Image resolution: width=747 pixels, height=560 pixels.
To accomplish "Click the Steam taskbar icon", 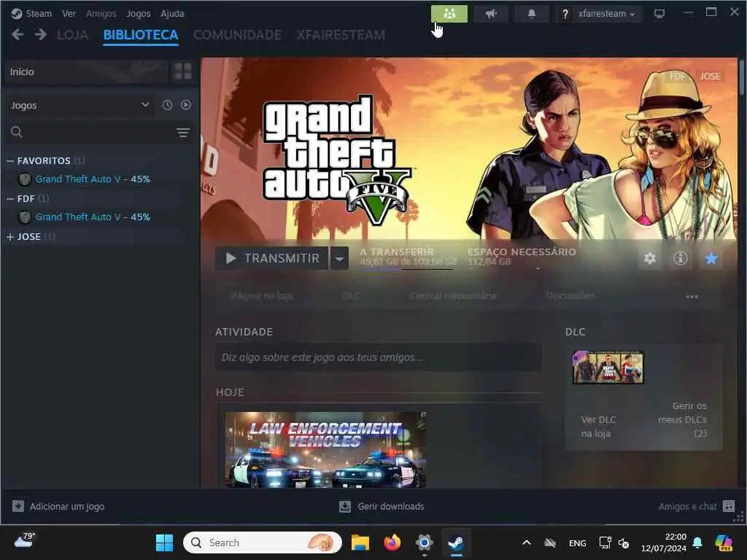I will (456, 542).
